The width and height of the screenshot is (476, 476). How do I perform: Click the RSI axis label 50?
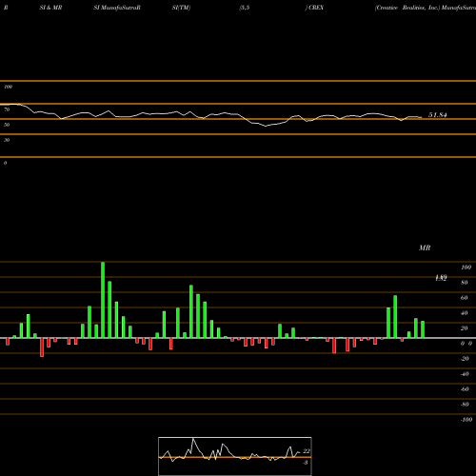7,125
